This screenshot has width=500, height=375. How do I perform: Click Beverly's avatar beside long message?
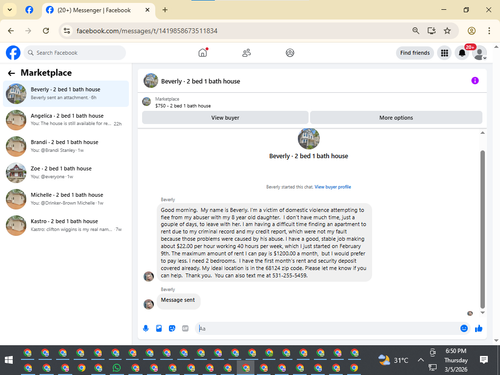pos(149,276)
